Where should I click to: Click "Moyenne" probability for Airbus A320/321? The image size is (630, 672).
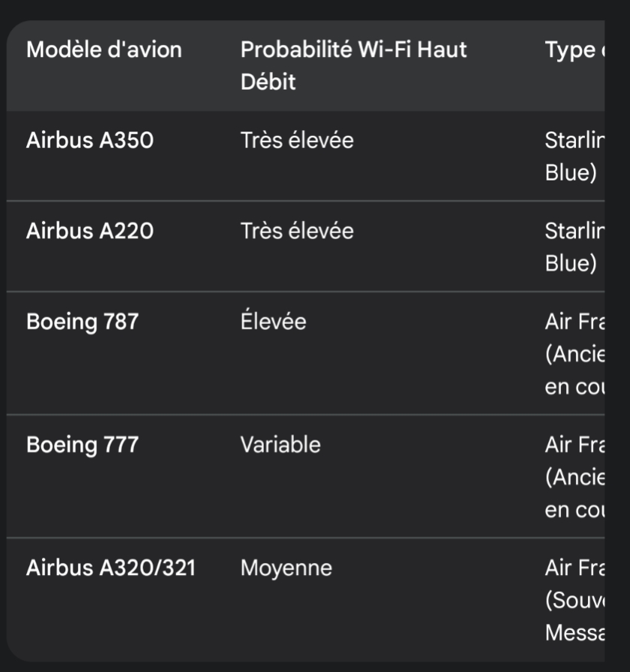point(286,568)
